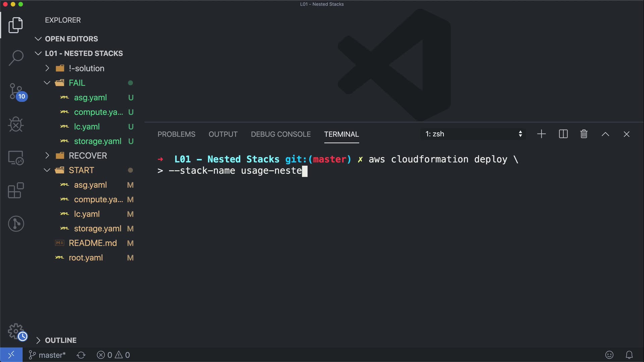Open the Run and Debug view
Screen dimensions: 644x362
(16, 124)
